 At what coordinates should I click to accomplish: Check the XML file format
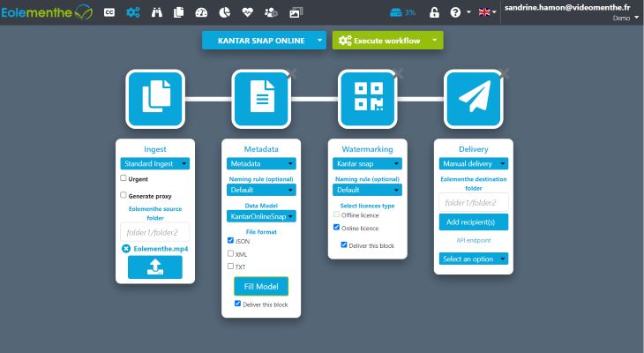tap(230, 253)
